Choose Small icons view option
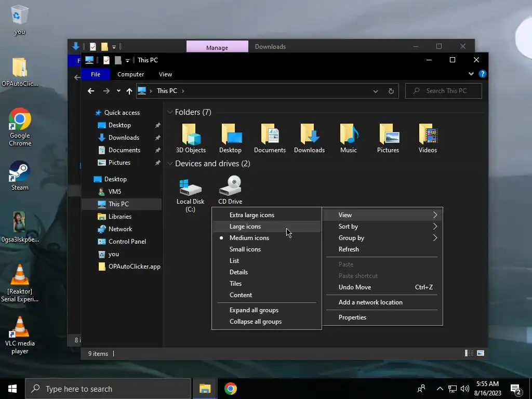 [x=267, y=249]
